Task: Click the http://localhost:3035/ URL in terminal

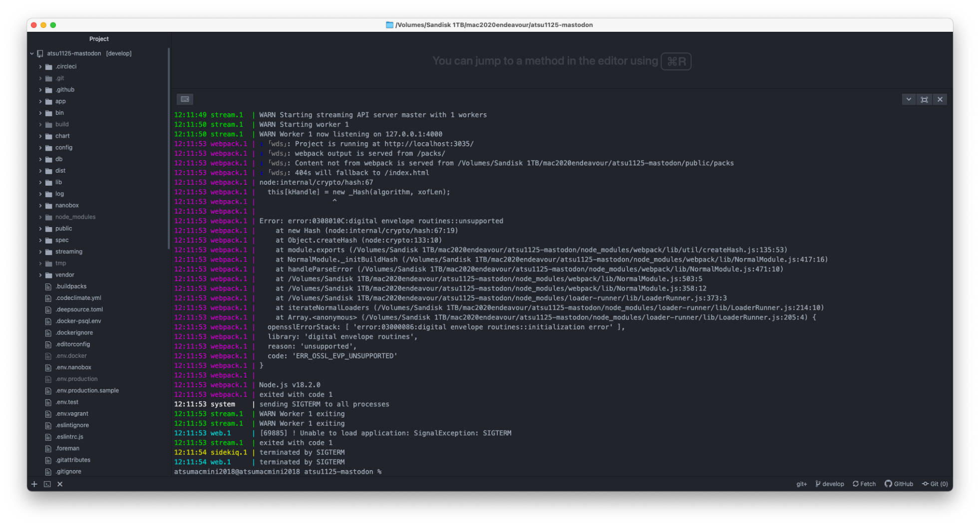Action: tap(429, 144)
